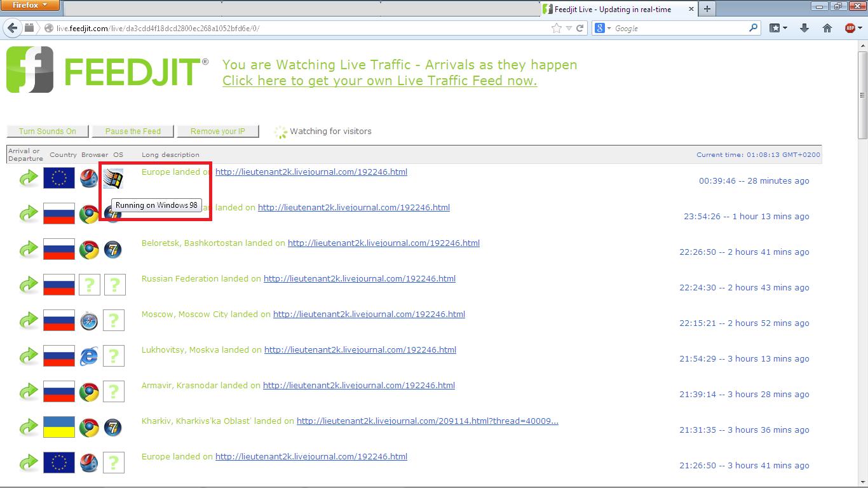Click the get your own Live Traffic Feed link
This screenshot has height=488, width=868.
tap(379, 81)
